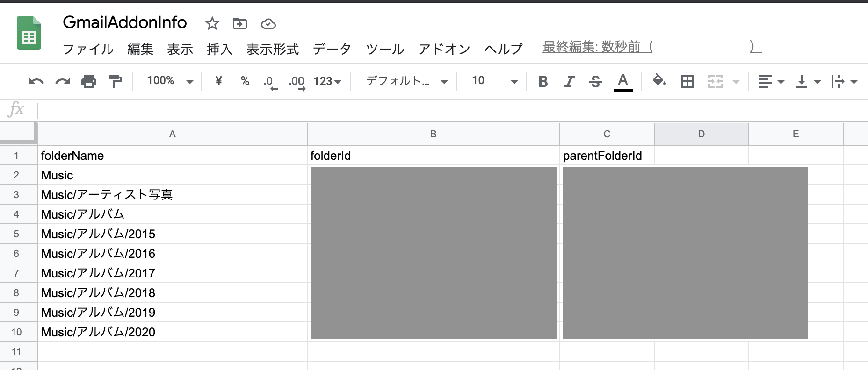
Task: Click the merge cells icon
Action: pos(715,82)
